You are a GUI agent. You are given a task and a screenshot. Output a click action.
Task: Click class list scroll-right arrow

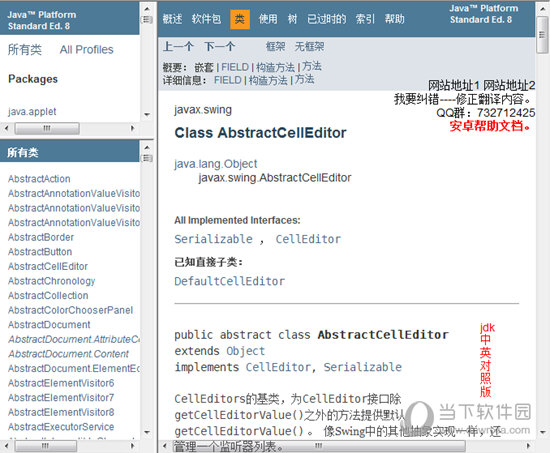[133, 446]
